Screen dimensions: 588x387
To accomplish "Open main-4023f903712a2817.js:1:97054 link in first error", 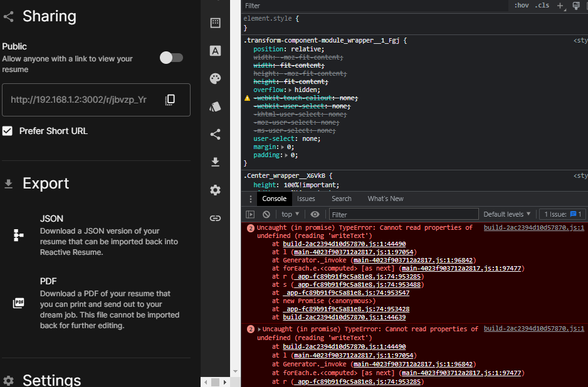I will 354,252.
